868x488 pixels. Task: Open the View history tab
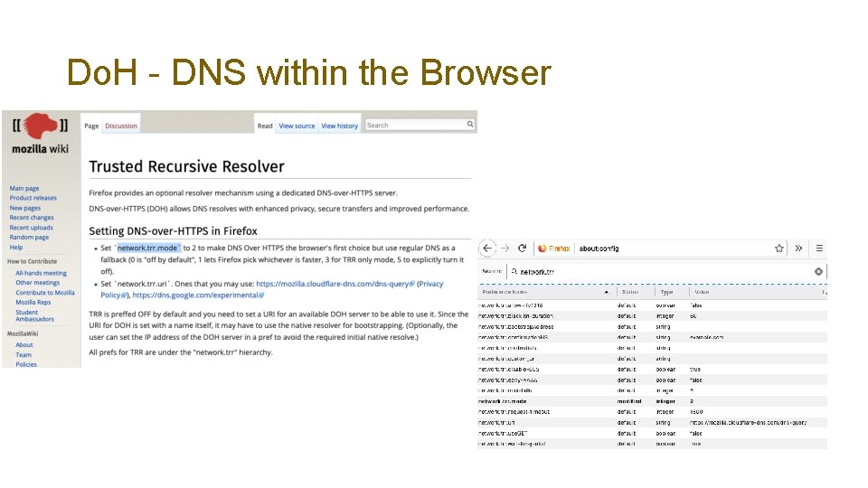339,127
